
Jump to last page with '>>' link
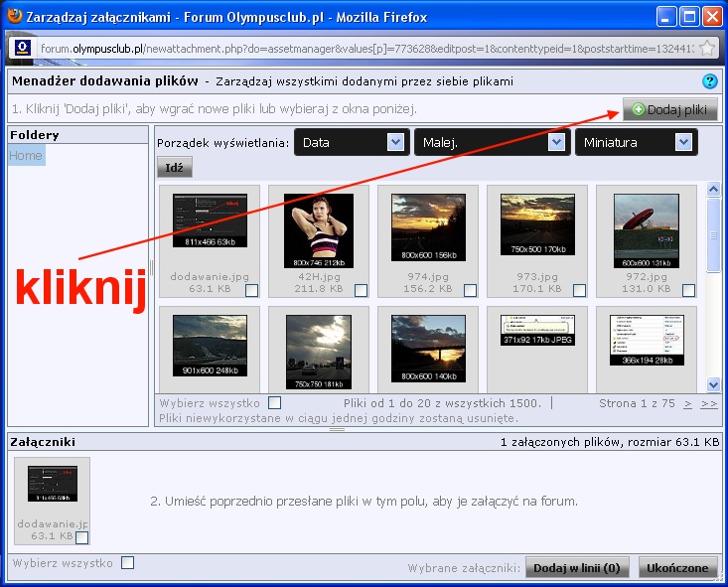click(x=708, y=403)
